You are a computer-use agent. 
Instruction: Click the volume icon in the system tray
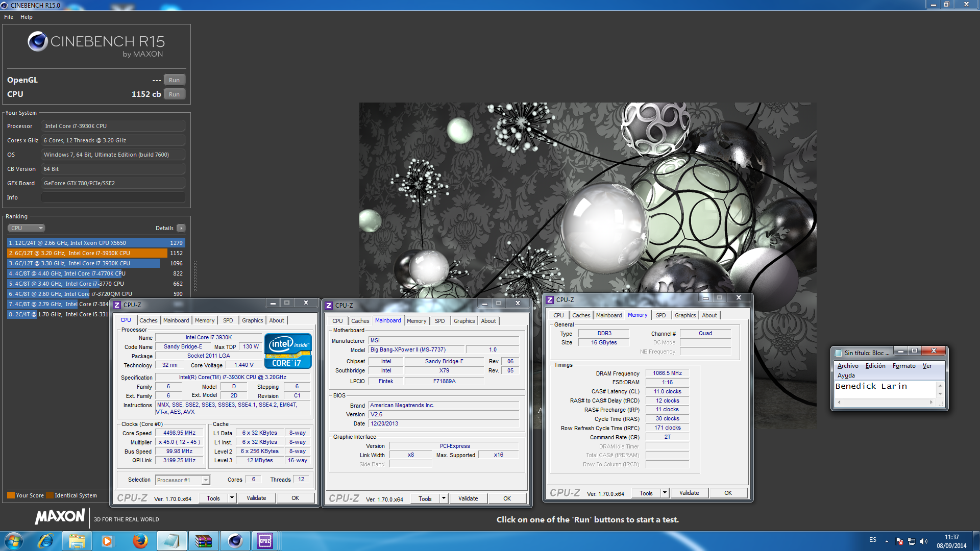pyautogui.click(x=923, y=541)
